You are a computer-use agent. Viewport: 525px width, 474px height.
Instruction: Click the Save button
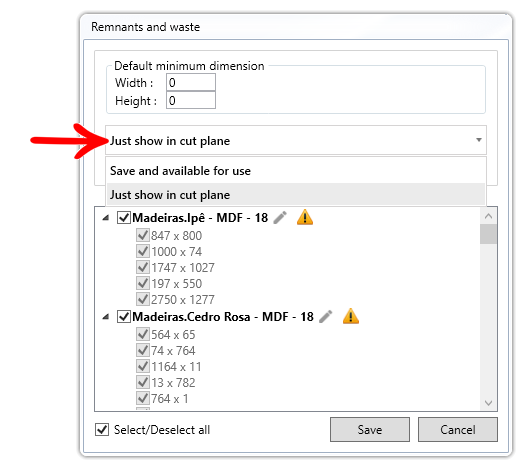point(370,429)
